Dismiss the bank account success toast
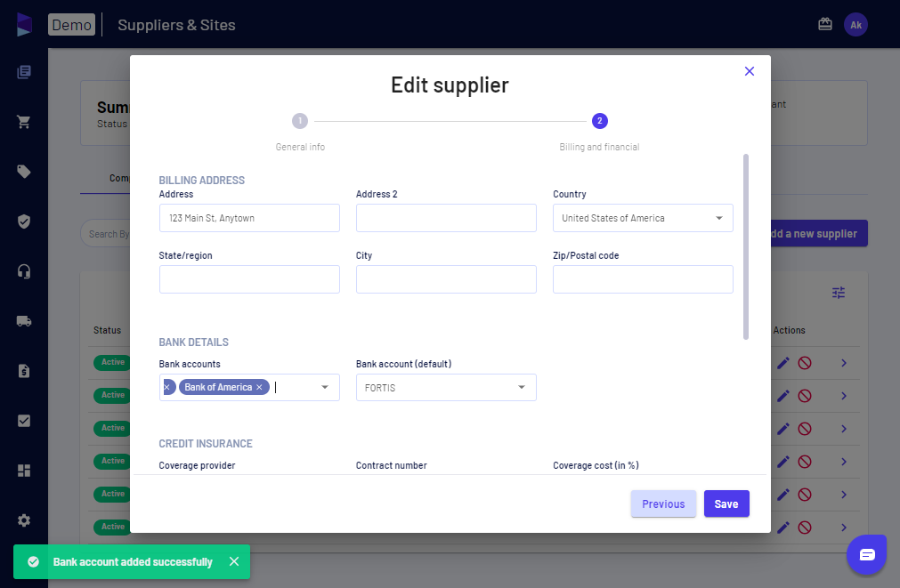Viewport: 900px width, 588px height. coord(234,561)
